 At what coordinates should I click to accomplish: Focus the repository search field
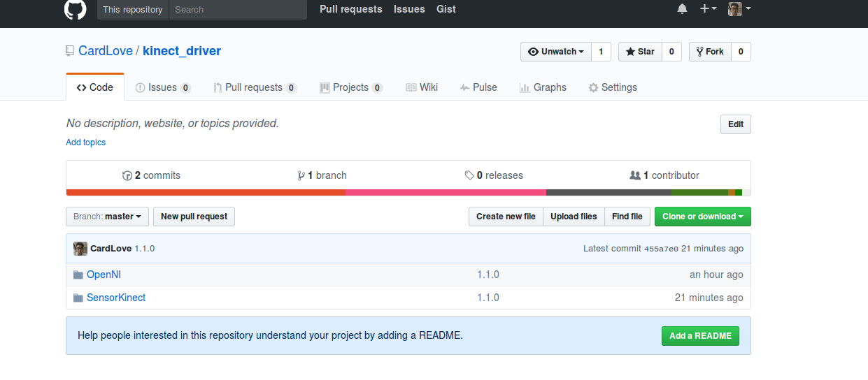tap(238, 10)
